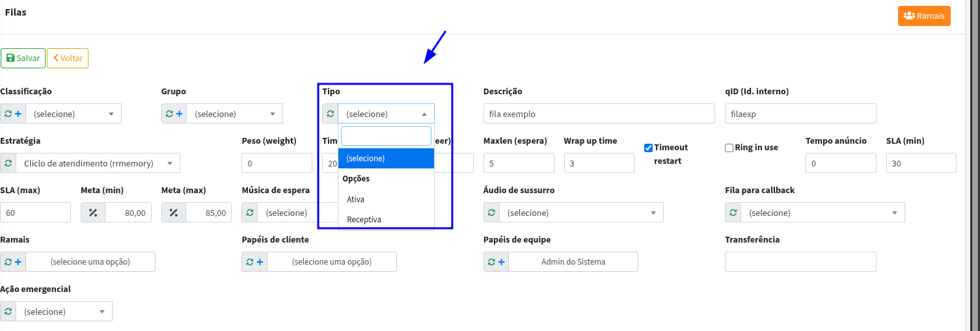Image resolution: width=980 pixels, height=331 pixels.
Task: Refresh the Áudio de sussurro list
Action: point(491,213)
